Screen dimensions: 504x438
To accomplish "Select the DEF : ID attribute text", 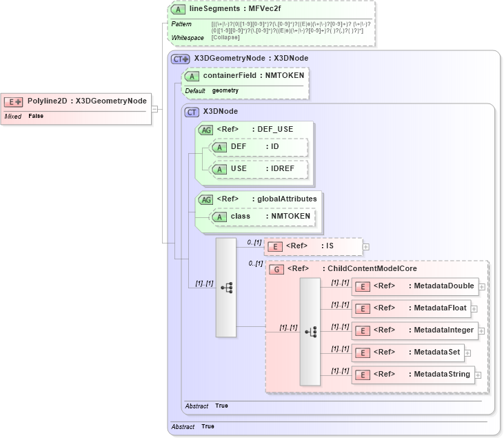I will pyautogui.click(x=254, y=147).
